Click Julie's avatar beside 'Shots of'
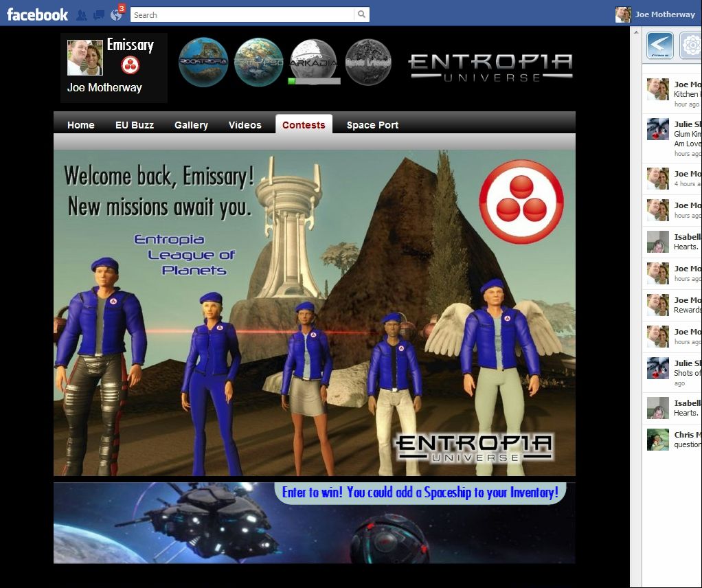702x588 pixels. [x=657, y=368]
